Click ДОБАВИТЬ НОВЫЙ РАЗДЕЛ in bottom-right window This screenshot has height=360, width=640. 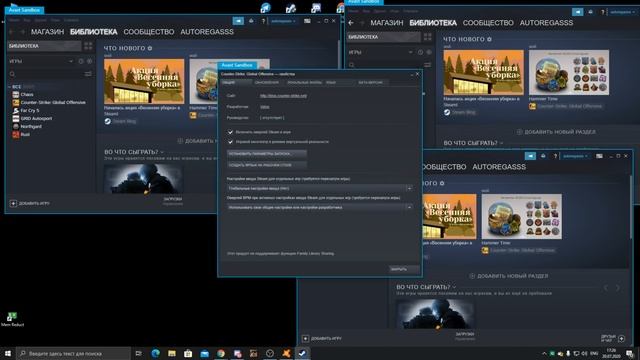[x=509, y=276]
